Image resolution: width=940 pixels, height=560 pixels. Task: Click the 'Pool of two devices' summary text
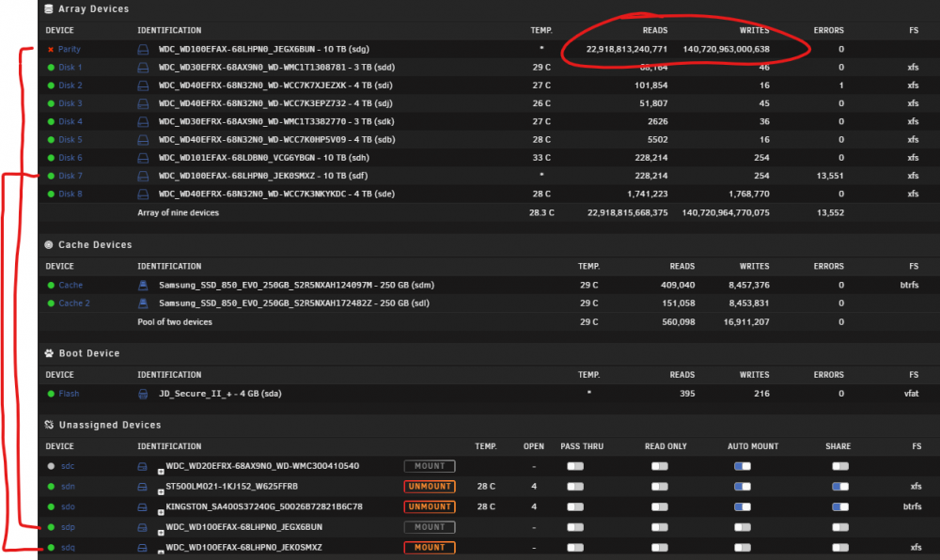(175, 322)
